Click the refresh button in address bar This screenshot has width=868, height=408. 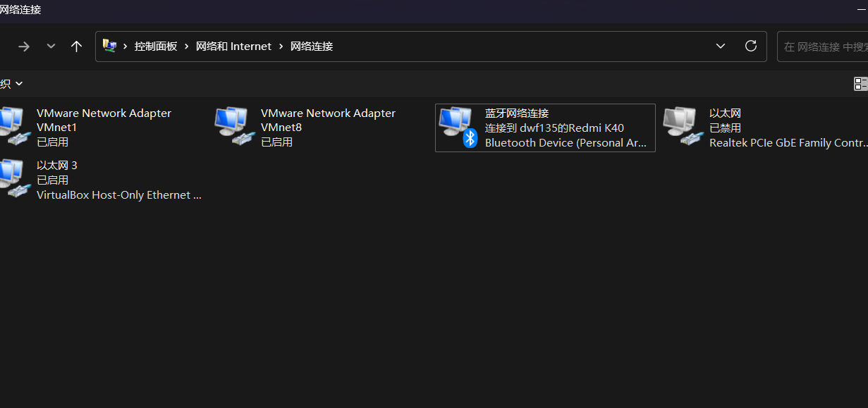[751, 46]
